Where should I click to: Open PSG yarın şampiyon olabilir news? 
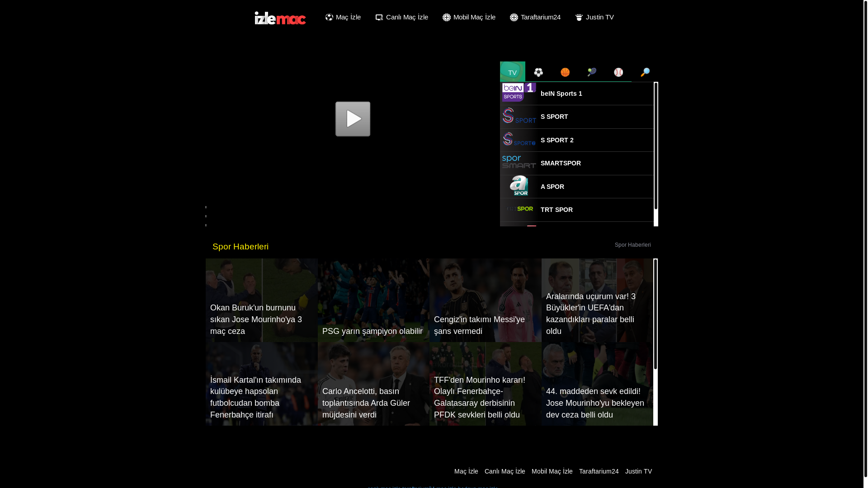(373, 300)
